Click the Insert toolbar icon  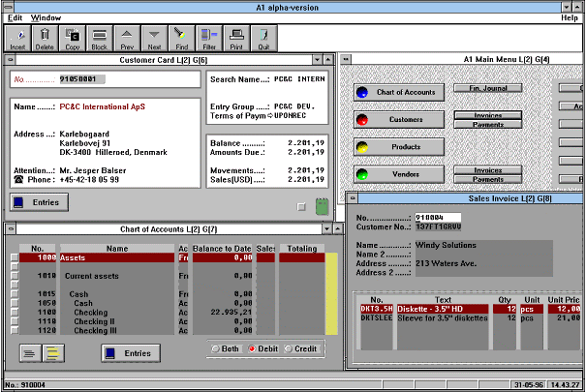click(17, 37)
